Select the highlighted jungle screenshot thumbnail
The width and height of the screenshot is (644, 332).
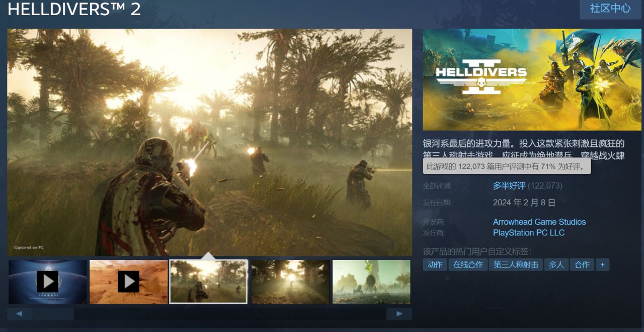(x=209, y=282)
